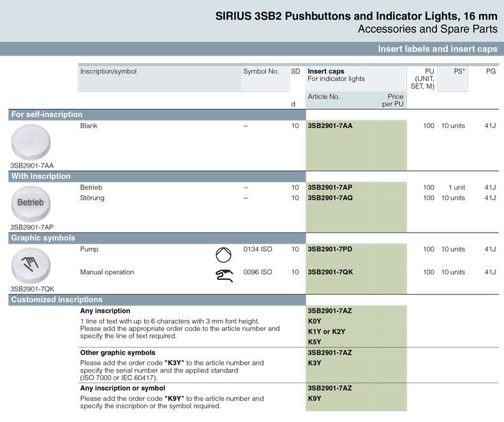The height and width of the screenshot is (422, 504).
Task: Click order code K0Y in green column
Action: pos(315,321)
